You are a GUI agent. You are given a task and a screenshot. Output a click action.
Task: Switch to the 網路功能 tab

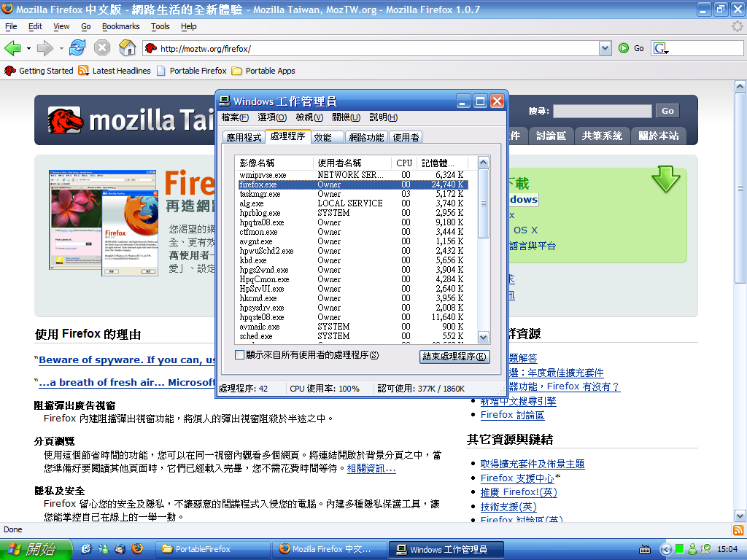366,137
